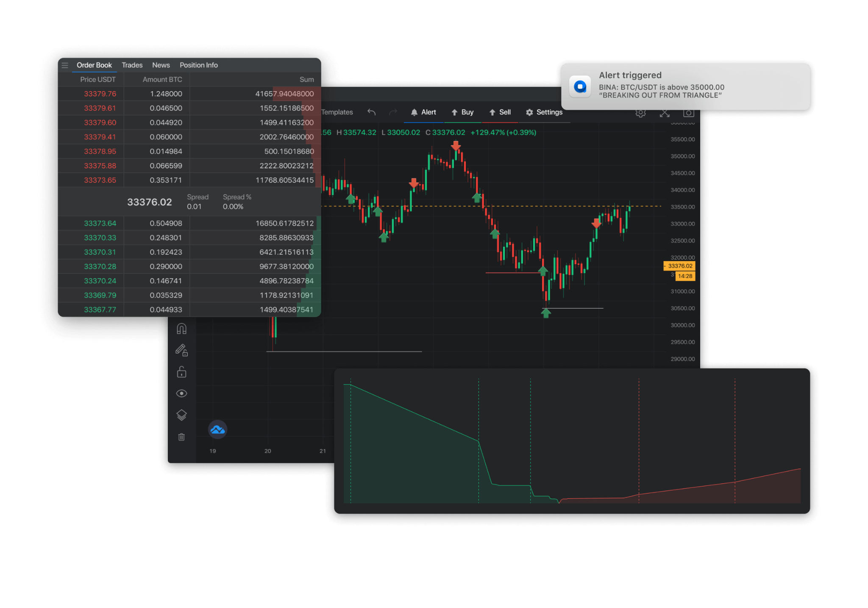
Task: Click the Buy button
Action: click(462, 112)
